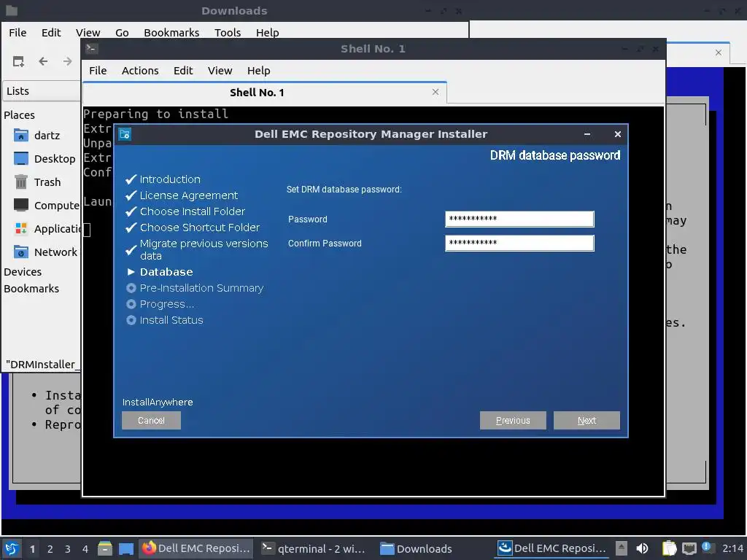
Task: Open volume control tray icon
Action: (642, 548)
